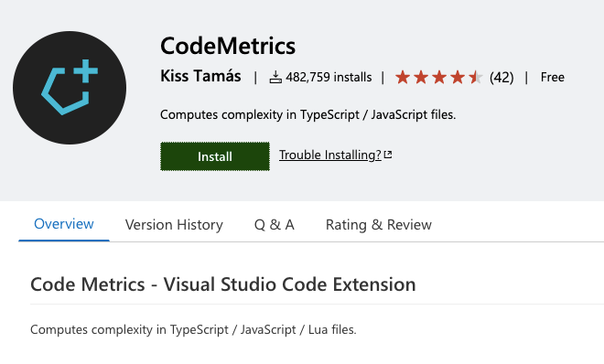
Task: Click the star rating icons
Action: tap(438, 78)
